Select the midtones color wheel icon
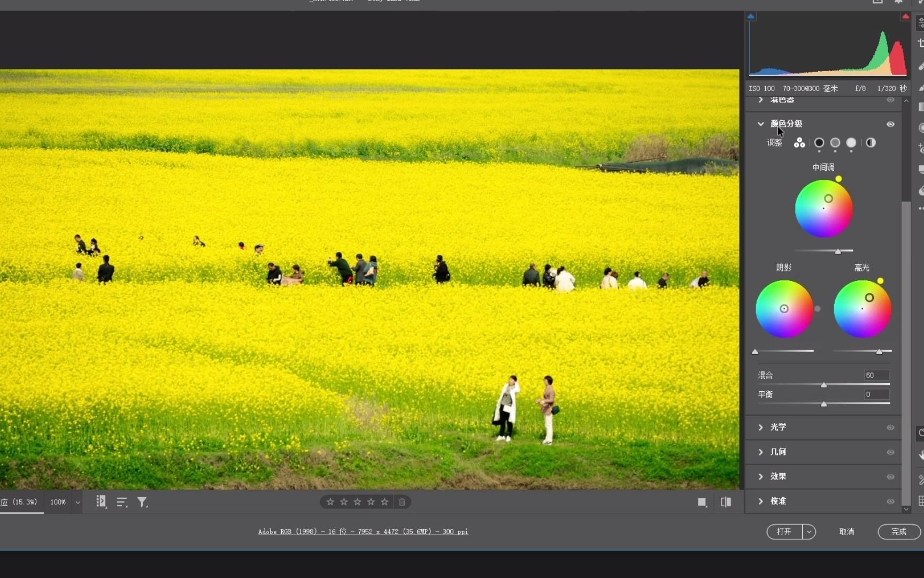The width and height of the screenshot is (924, 578). coord(835,143)
